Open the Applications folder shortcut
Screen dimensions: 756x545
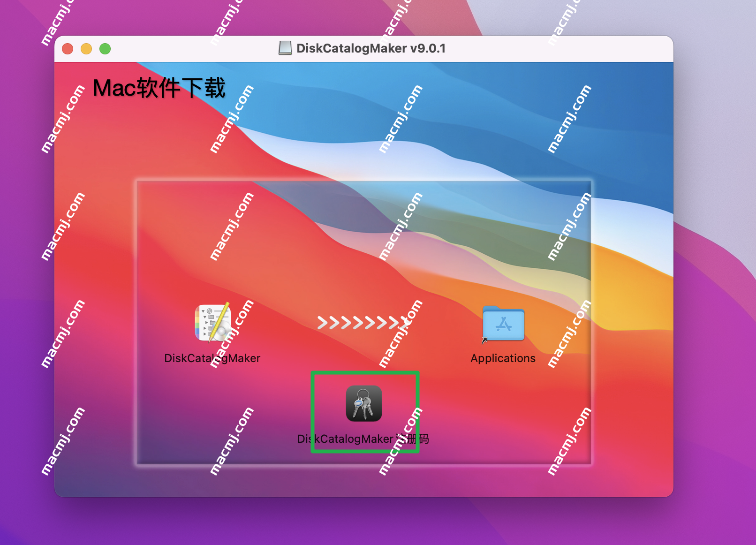(x=503, y=324)
